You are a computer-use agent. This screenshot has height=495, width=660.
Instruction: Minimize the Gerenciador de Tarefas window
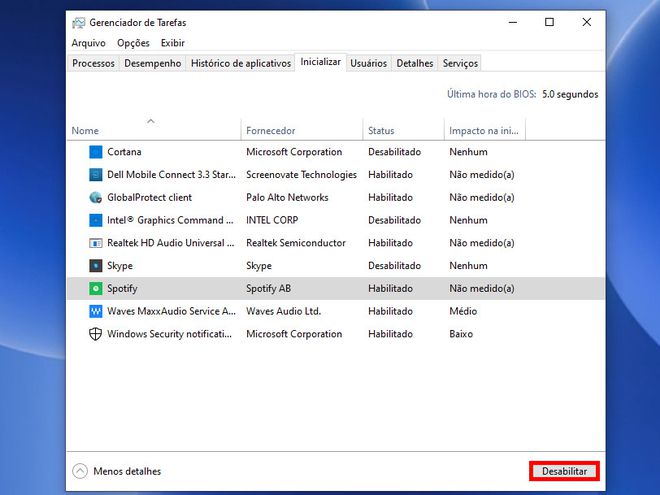(x=513, y=22)
